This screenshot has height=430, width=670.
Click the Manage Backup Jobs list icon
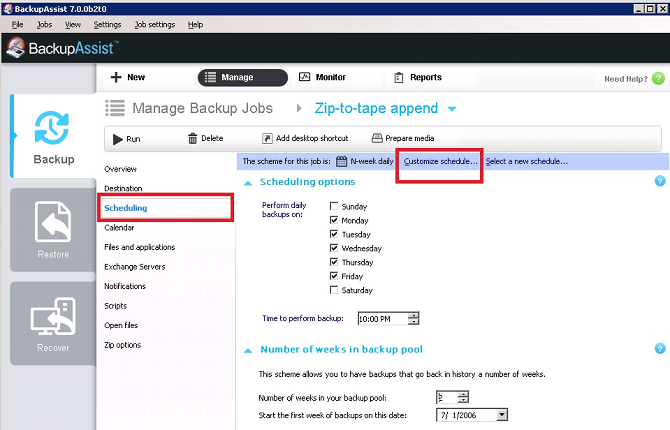[115, 108]
